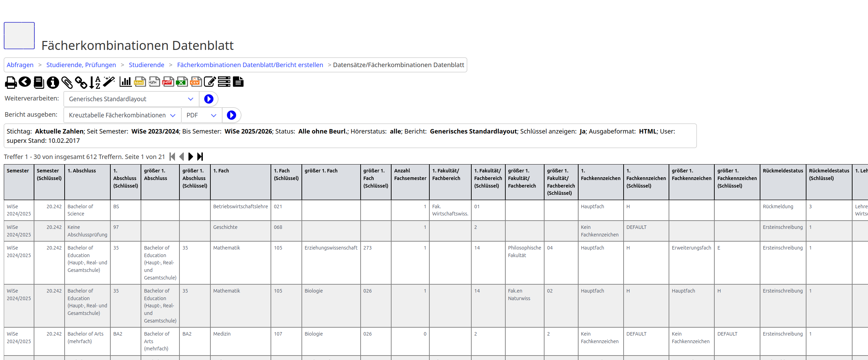The image size is (868, 360).
Task: Expand the Kreuztabelle Fächerkombinationen dropdown
Action: 122,115
